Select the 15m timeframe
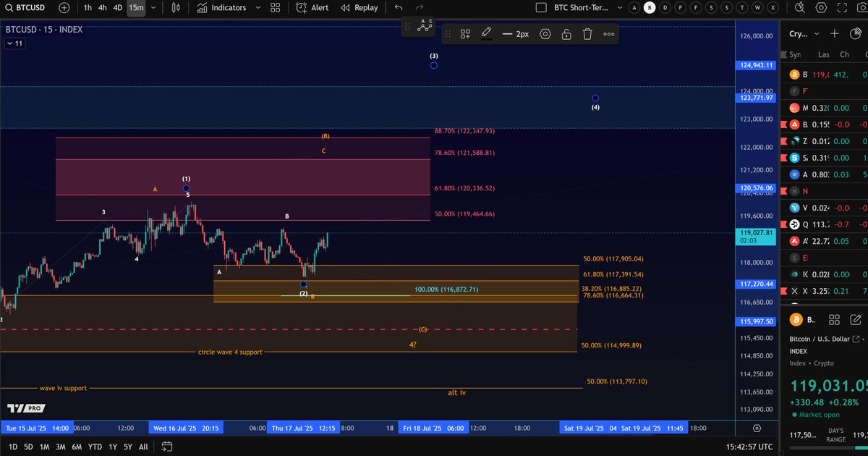 136,7
